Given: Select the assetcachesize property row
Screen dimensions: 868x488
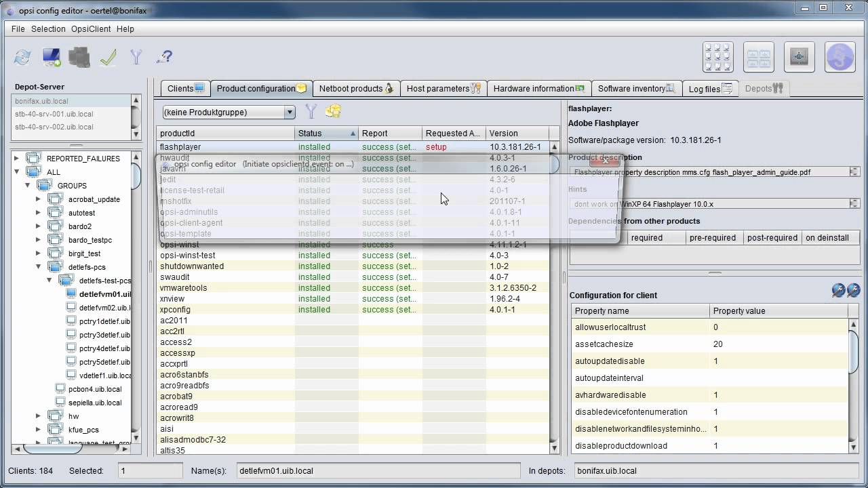Looking at the screenshot, I should point(709,344).
